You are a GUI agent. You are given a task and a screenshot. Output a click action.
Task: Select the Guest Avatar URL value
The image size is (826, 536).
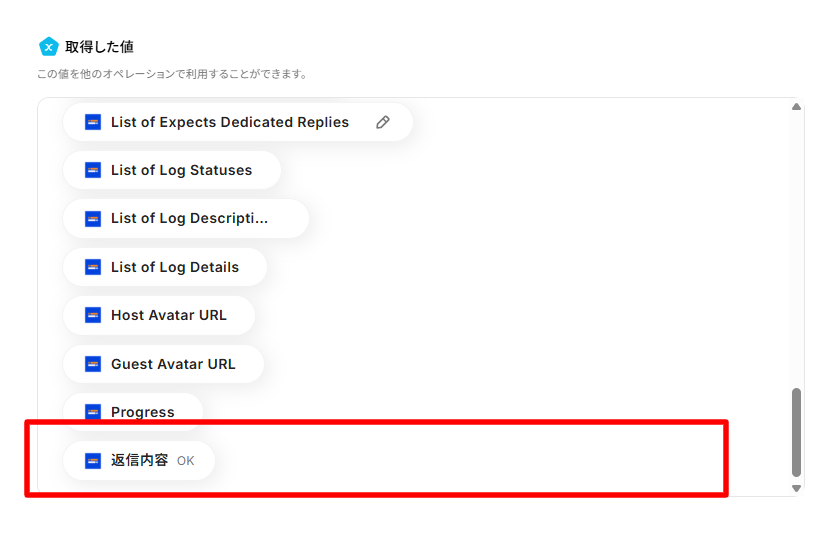163,364
